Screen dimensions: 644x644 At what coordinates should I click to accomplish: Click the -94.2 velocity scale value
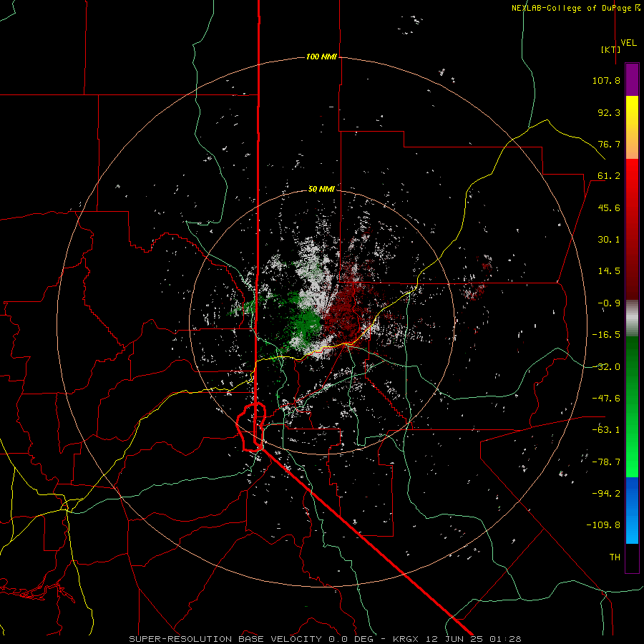[x=606, y=494]
